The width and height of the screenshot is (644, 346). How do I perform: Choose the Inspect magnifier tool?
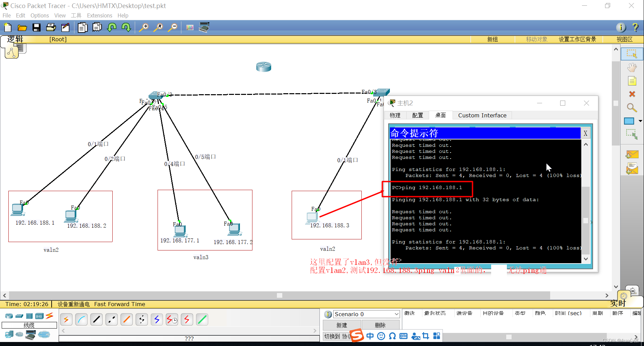click(x=632, y=108)
